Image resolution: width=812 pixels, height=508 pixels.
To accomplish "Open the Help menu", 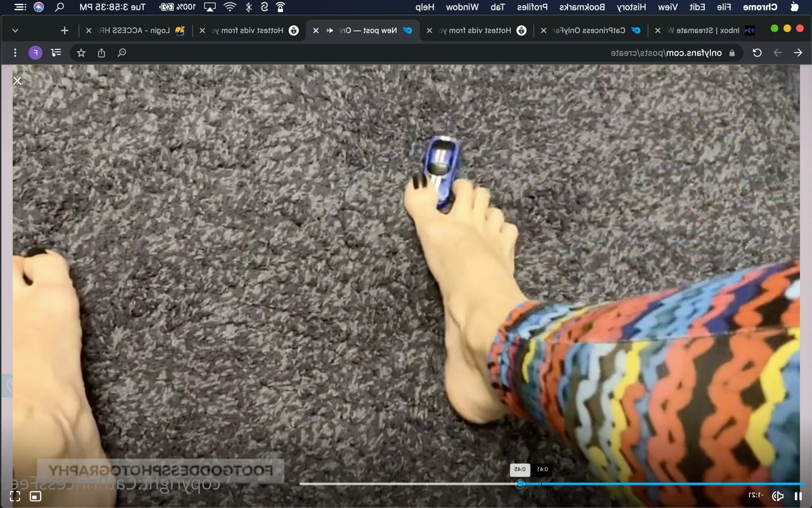I will point(425,7).
